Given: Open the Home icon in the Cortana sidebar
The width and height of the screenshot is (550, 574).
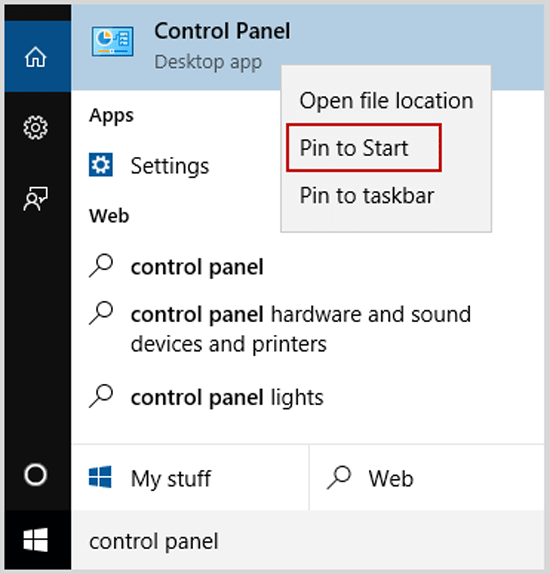Looking at the screenshot, I should (36, 57).
